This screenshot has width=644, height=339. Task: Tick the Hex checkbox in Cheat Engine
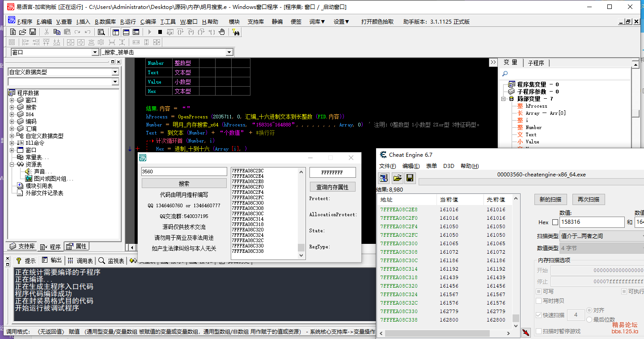555,222
